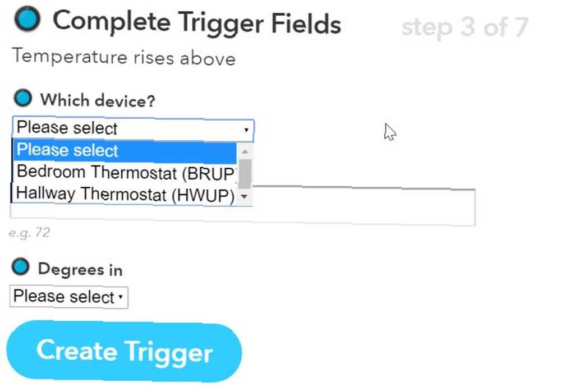Click the Which device? label
Image resolution: width=561 pixels, height=392 pixels.
[x=98, y=100]
